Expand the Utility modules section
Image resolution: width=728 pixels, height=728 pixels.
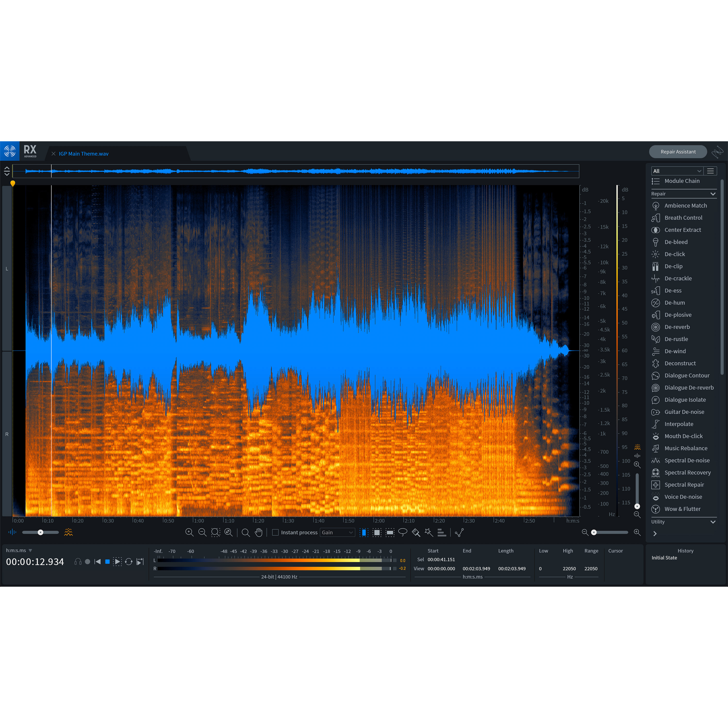click(713, 521)
